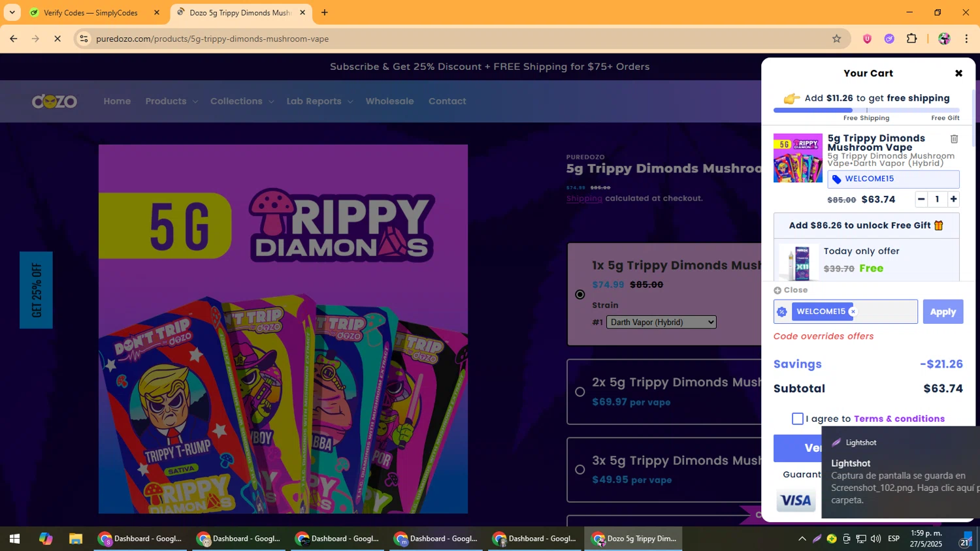Click Apply discount code button
Viewport: 980px width, 551px height.
tap(943, 312)
